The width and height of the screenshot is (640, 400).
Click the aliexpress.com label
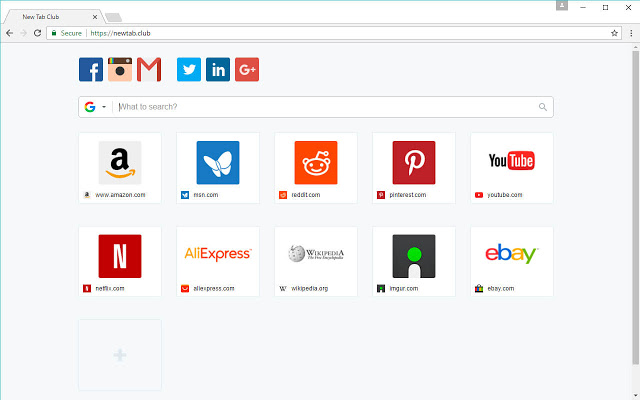[x=214, y=289]
